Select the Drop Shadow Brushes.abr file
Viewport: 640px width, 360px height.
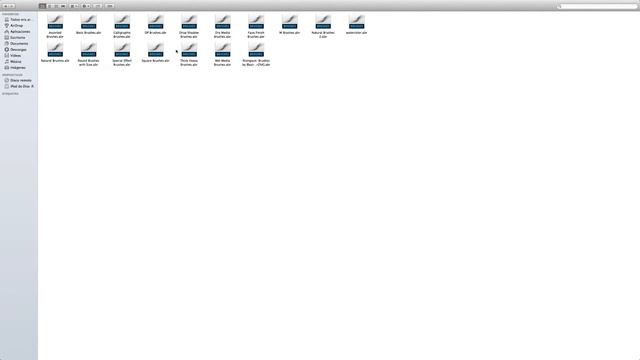point(189,26)
